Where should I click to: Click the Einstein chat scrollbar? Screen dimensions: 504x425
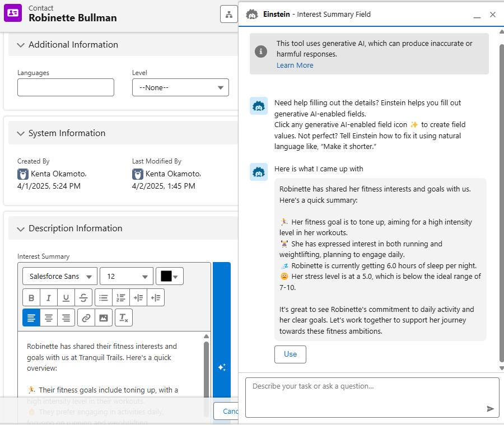pos(501,203)
